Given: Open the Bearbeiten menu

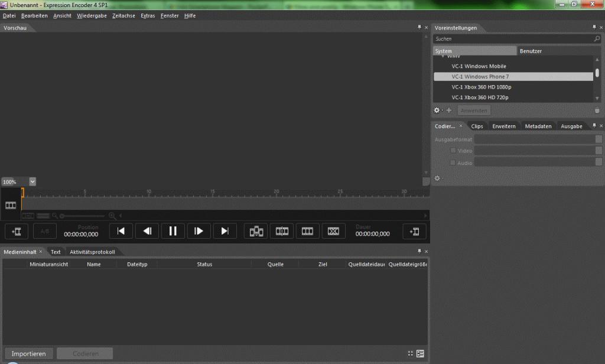Looking at the screenshot, I should [x=34, y=16].
